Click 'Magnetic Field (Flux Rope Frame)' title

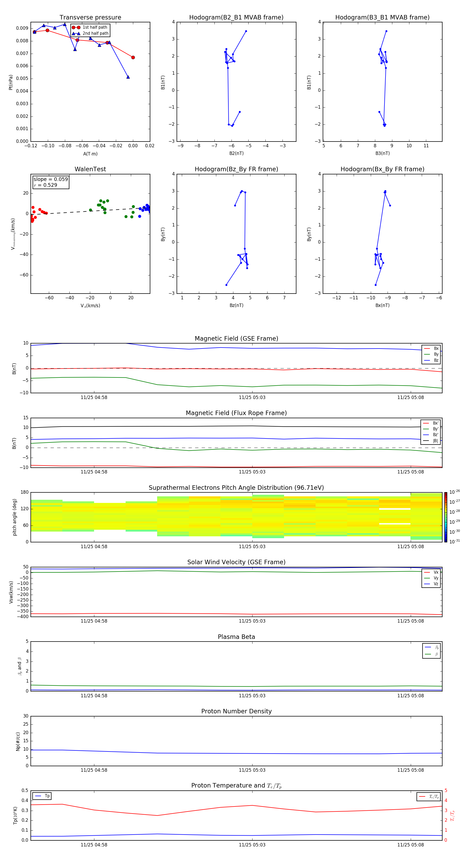[236, 413]
